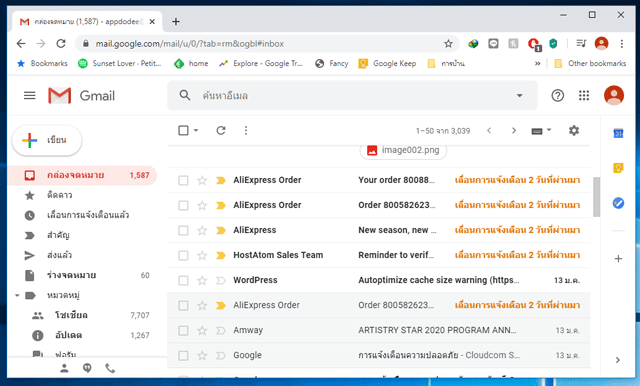Check the WordPress email checkbox
The height and width of the screenshot is (386, 640).
point(183,280)
